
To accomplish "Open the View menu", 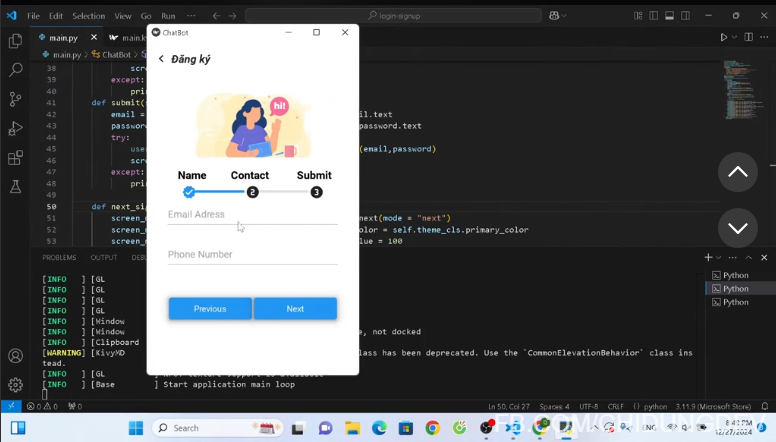I will point(123,16).
